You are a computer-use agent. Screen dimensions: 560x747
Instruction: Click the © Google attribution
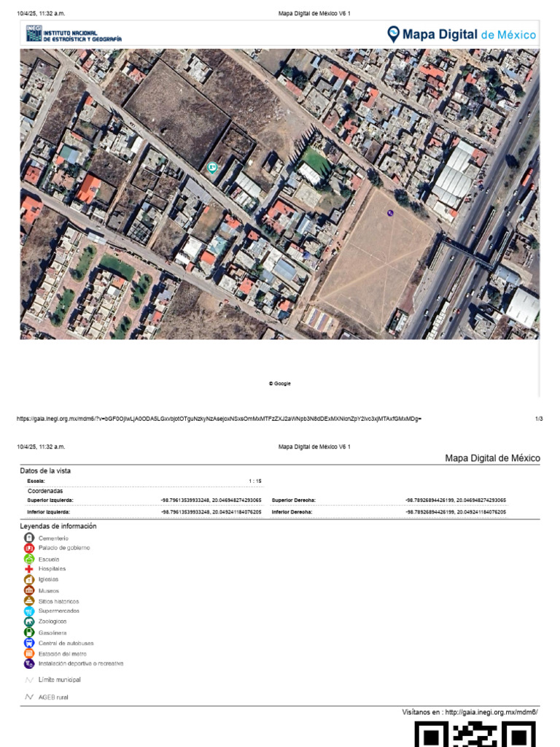click(x=279, y=384)
